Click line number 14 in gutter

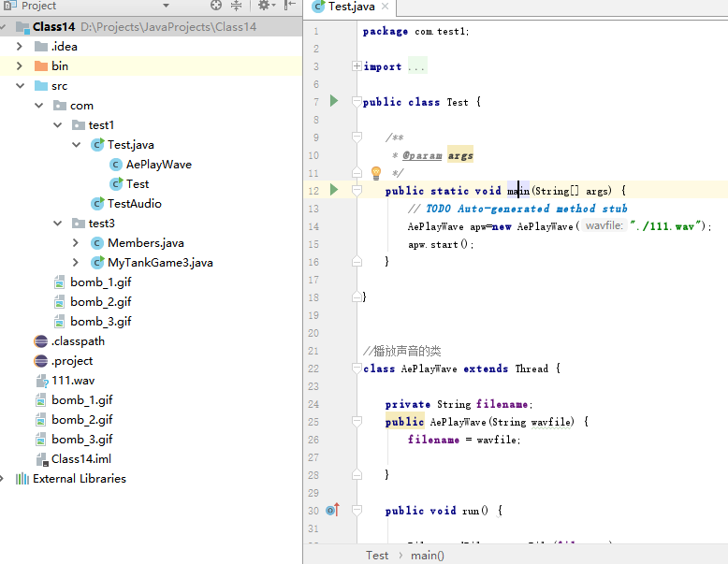pyautogui.click(x=313, y=226)
